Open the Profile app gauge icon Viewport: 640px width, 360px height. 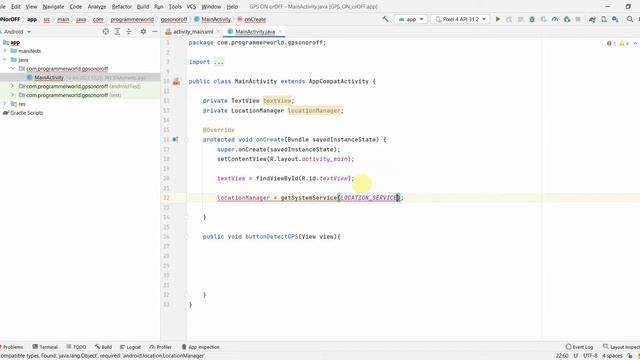[x=555, y=19]
